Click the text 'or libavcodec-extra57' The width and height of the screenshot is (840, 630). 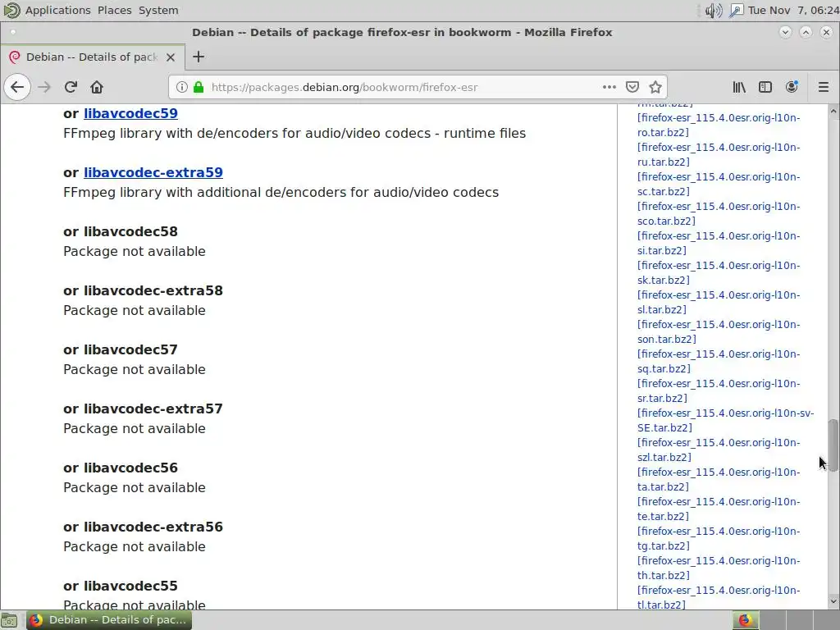tap(143, 409)
